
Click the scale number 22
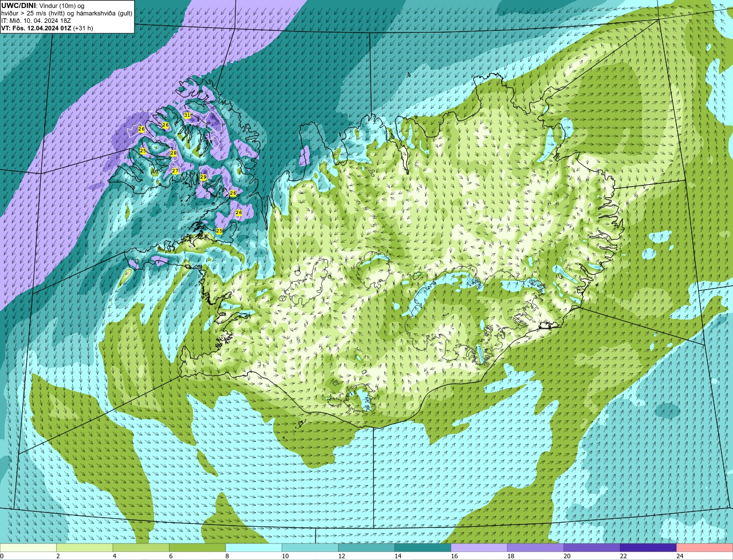(623, 556)
